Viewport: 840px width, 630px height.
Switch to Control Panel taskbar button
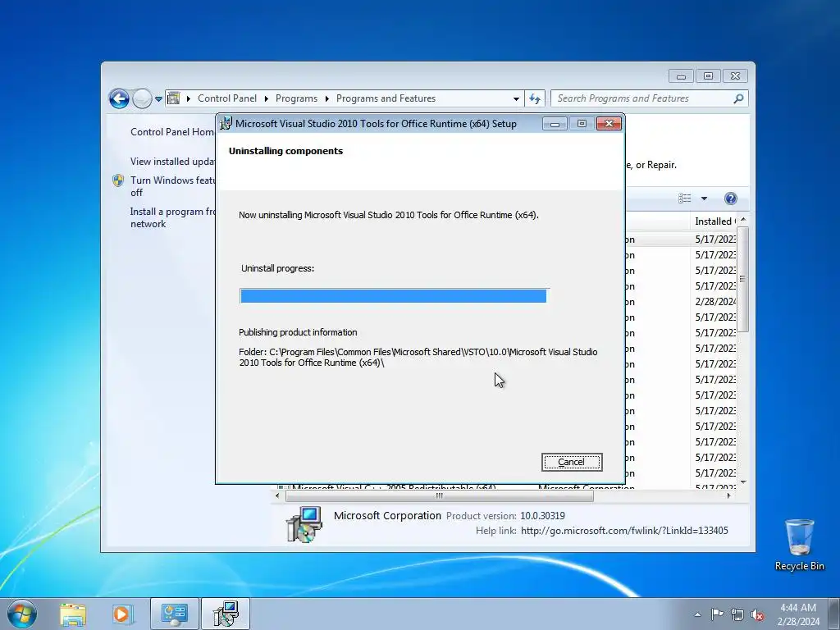[174, 614]
